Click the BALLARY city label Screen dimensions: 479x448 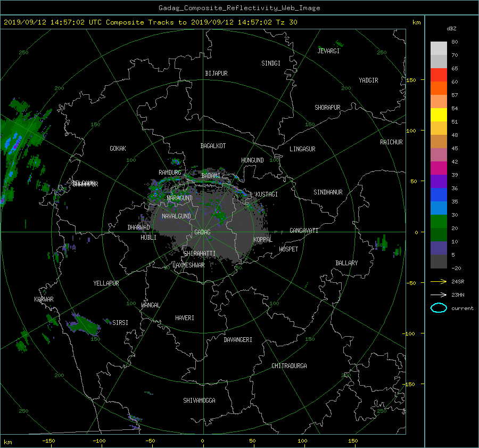[x=346, y=263]
